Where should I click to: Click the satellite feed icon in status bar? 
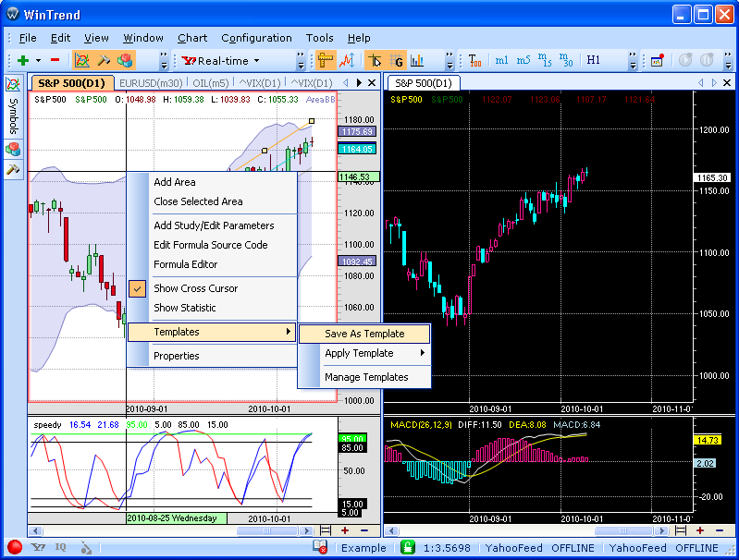pyautogui.click(x=85, y=547)
